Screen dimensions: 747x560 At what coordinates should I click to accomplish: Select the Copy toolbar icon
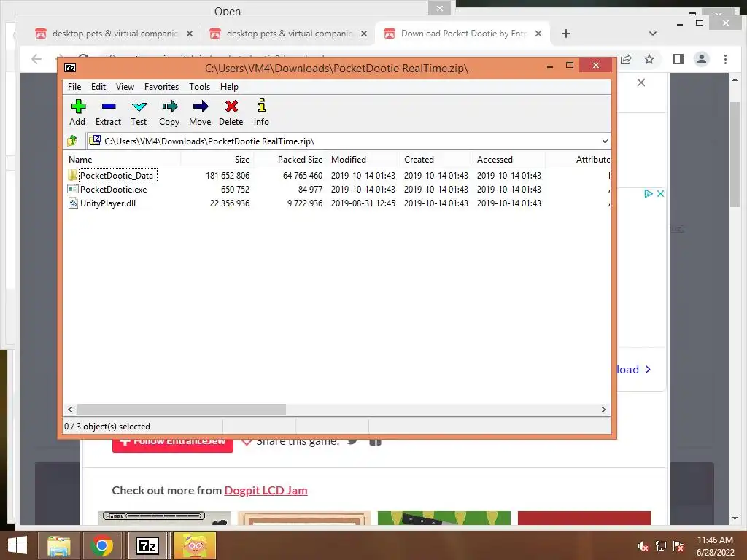pyautogui.click(x=169, y=106)
